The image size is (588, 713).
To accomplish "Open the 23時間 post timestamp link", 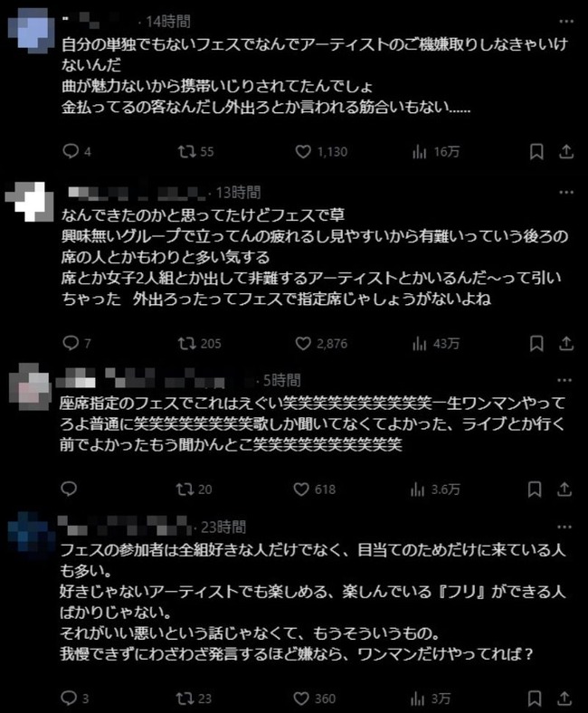I will pos(223,528).
